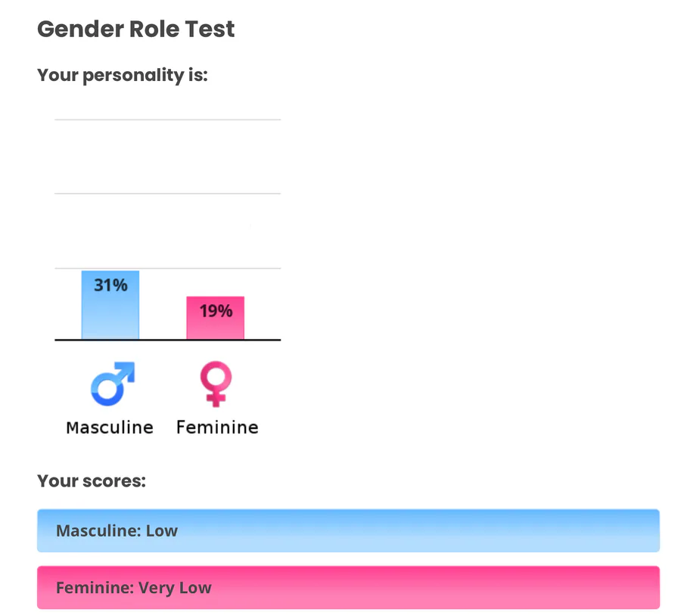Click the black baseline axis of the chart
Screen dimensions: 681x616
(167, 341)
